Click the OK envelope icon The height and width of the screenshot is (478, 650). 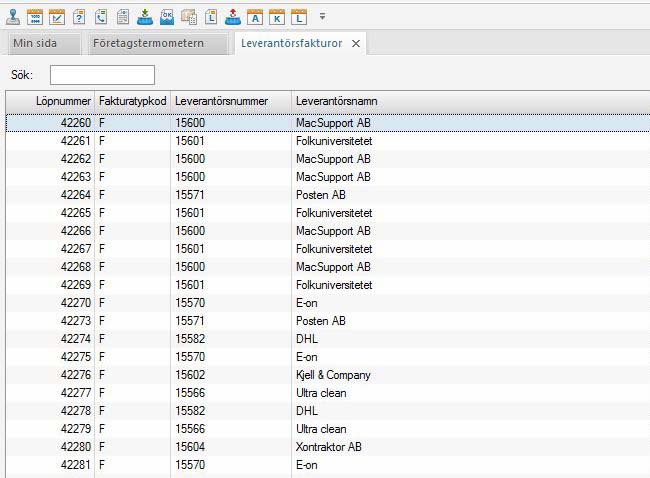(x=167, y=17)
